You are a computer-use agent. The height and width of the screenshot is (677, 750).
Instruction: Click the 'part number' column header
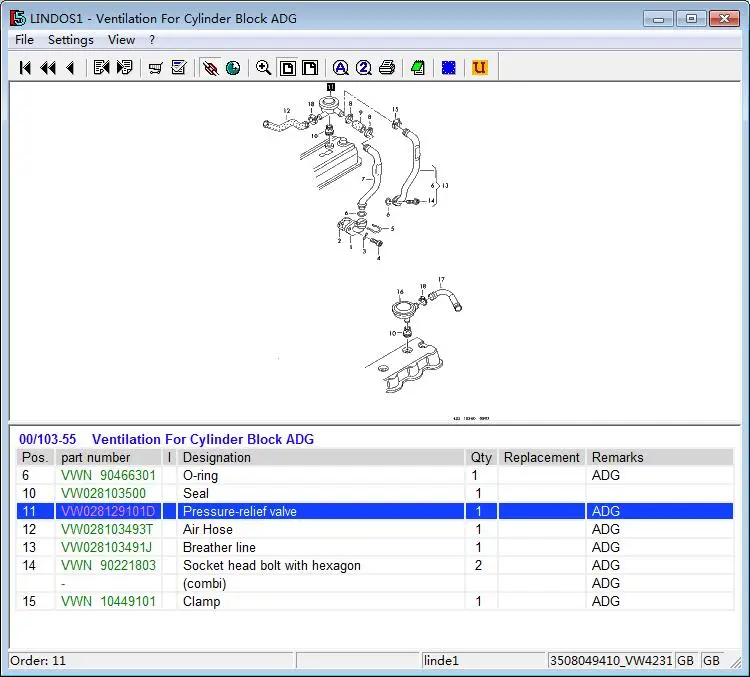(108, 457)
